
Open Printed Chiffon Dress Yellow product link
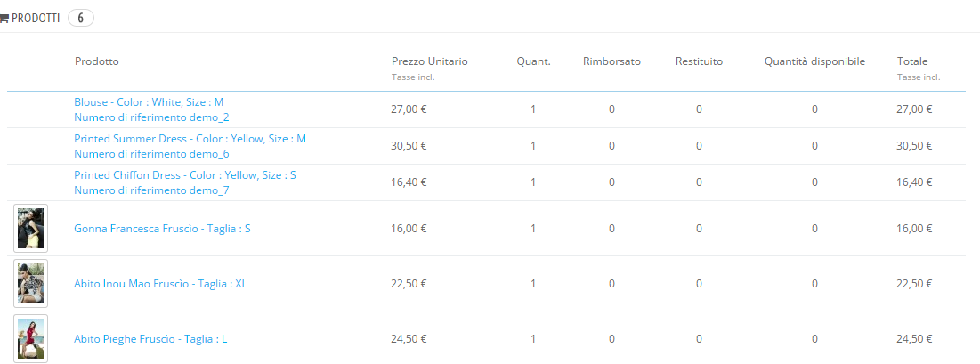184,175
